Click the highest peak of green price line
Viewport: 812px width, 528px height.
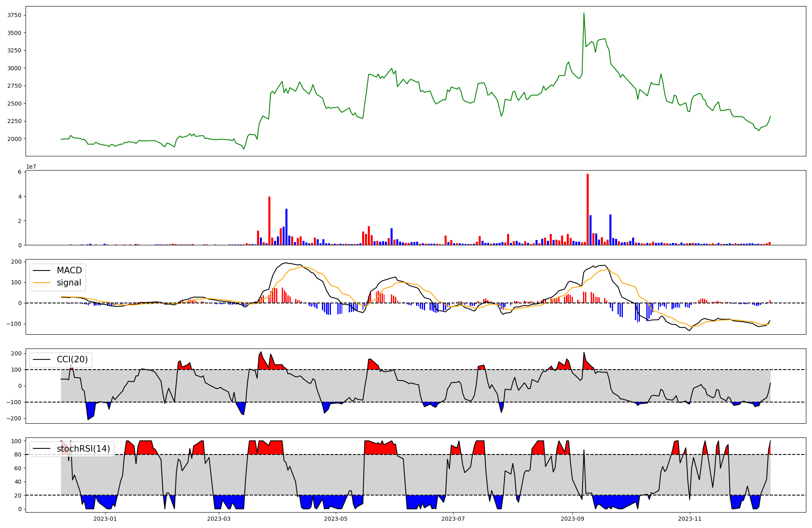[x=584, y=13]
